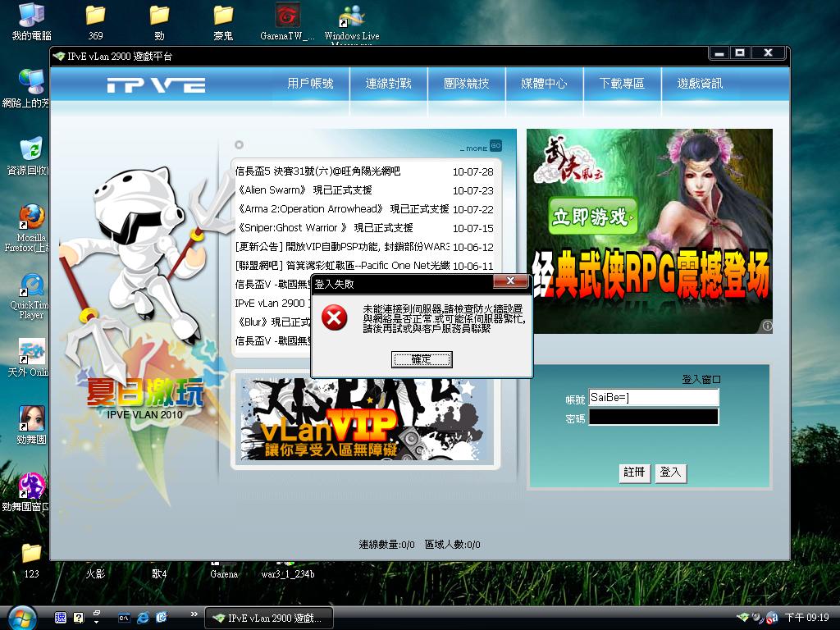Go to the 下載專區 tab
840x630 pixels.
coord(622,84)
